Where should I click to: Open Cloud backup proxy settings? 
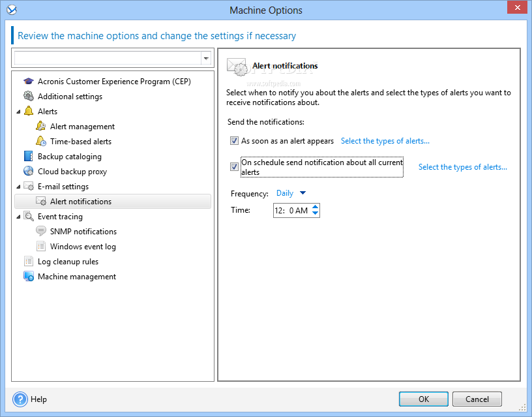[x=72, y=172]
